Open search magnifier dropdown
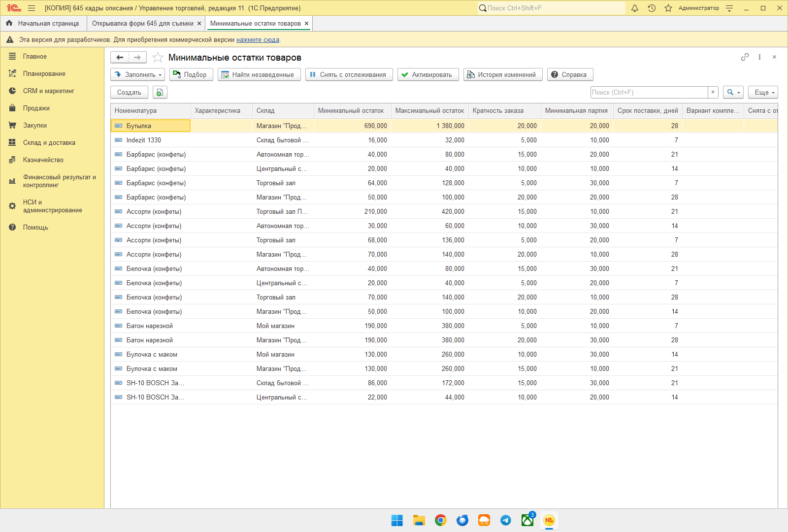The width and height of the screenshot is (788, 532). point(733,92)
